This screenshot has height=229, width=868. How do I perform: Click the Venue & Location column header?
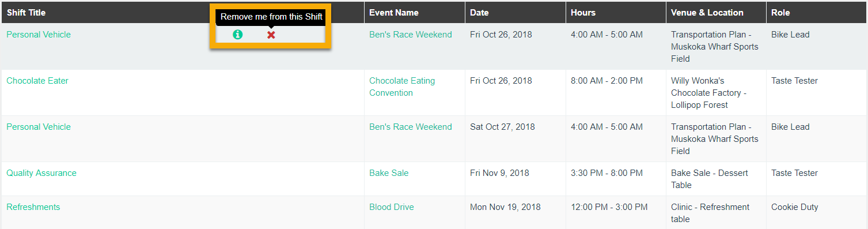[707, 12]
